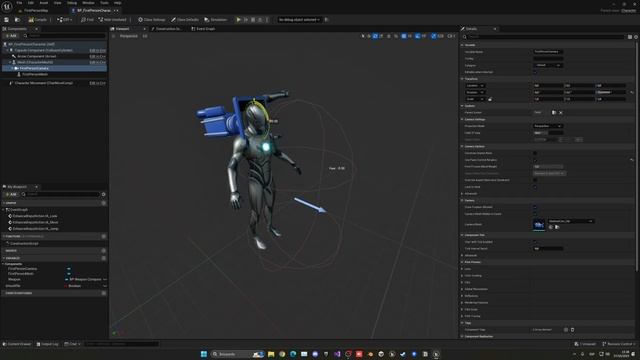
Task: Click the Simulation button
Action: point(216,20)
